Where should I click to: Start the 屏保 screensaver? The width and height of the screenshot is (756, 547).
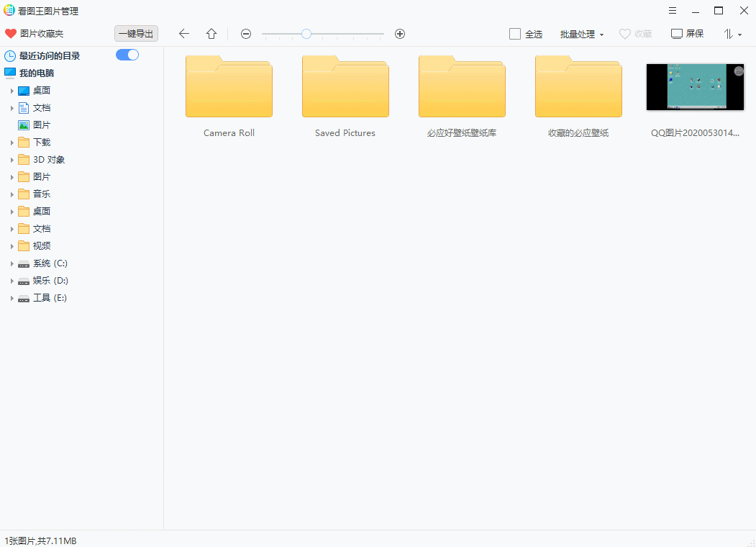tap(687, 34)
